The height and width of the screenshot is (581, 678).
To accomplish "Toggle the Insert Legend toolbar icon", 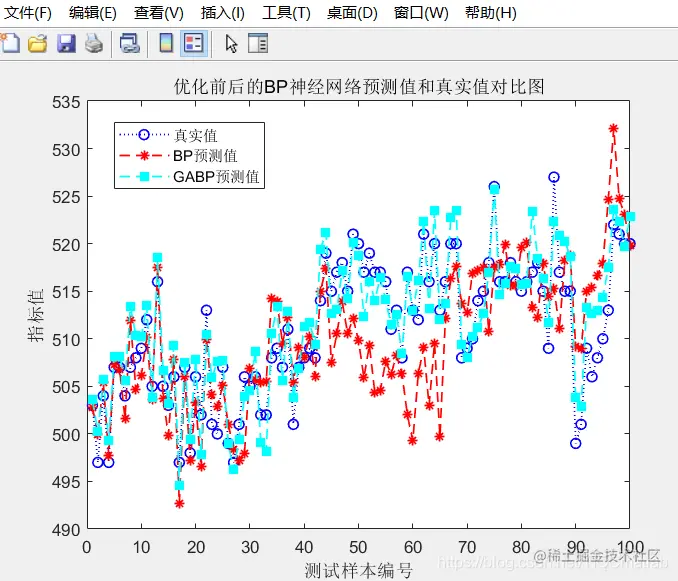I will [x=193, y=43].
